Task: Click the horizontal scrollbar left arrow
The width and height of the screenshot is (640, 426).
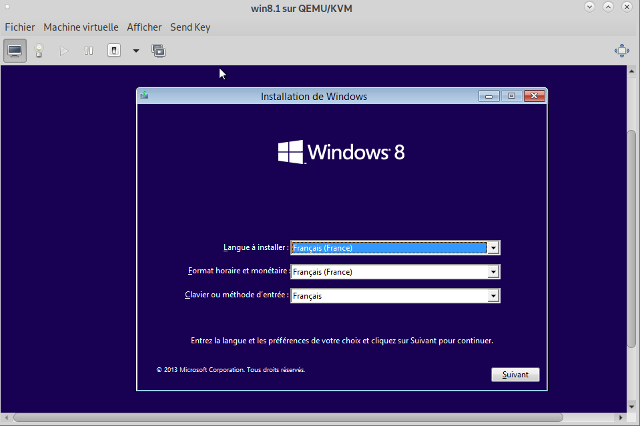Action: coord(6,417)
